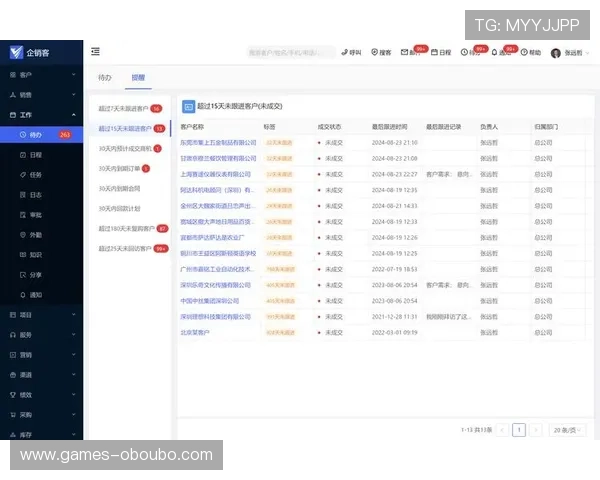Focus the customer search box in top bar
Viewport: 600px width, 480px height.
[x=291, y=52]
